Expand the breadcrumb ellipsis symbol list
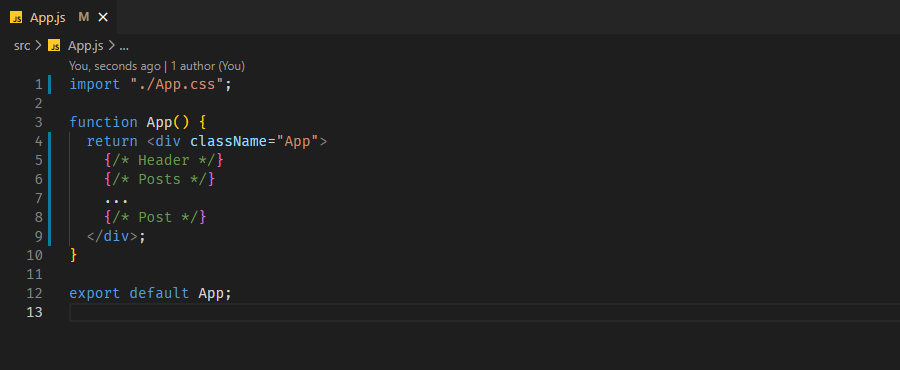The image size is (900, 370). [123, 46]
